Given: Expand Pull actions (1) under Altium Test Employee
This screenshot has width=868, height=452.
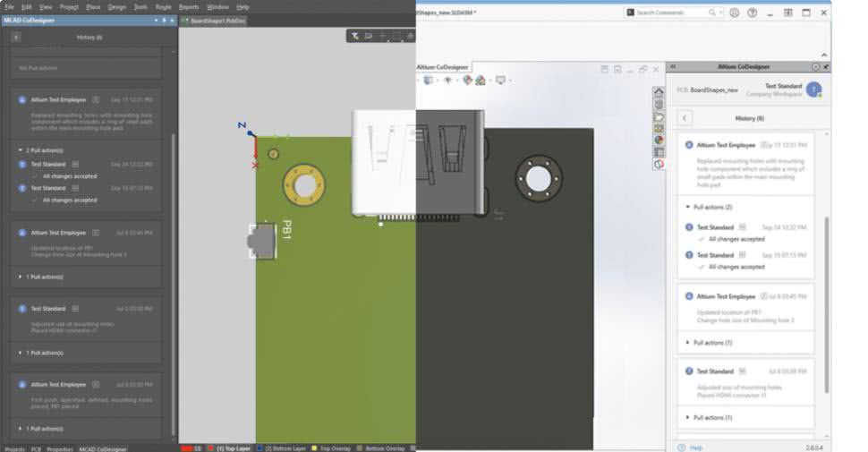Looking at the screenshot, I should (687, 343).
